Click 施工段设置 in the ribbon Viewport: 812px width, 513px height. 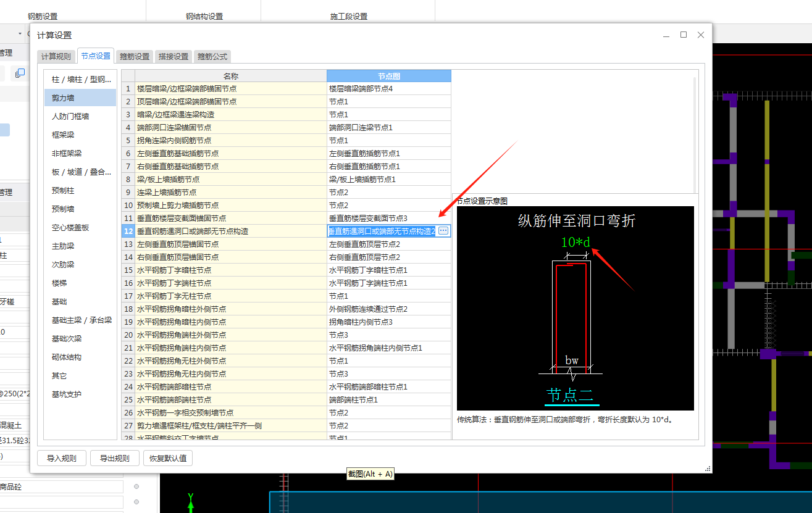[x=349, y=16]
